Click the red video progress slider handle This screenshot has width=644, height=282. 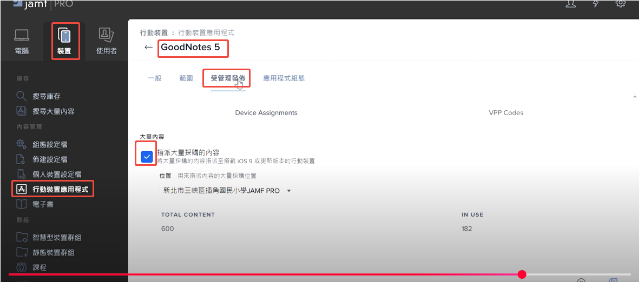pos(522,274)
